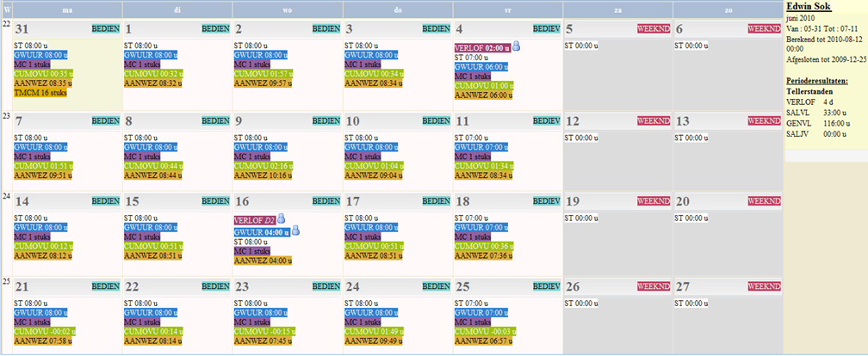Click the Perioderesultaten heading

[816, 81]
